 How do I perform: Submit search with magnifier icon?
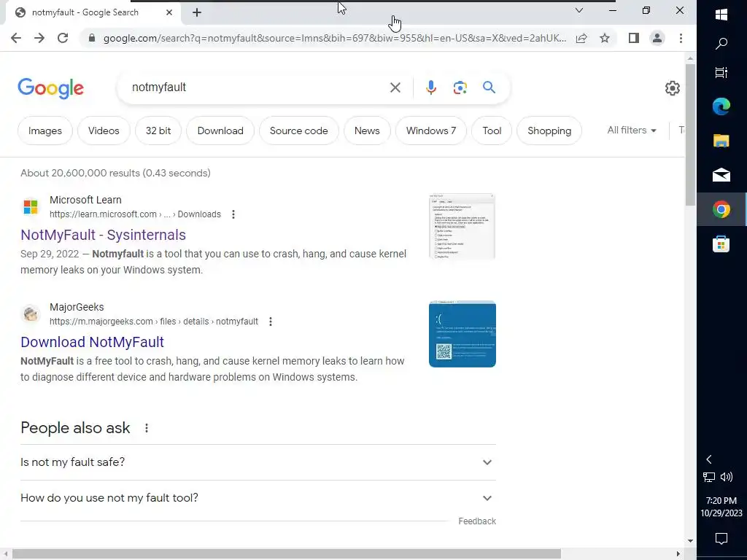489,87
